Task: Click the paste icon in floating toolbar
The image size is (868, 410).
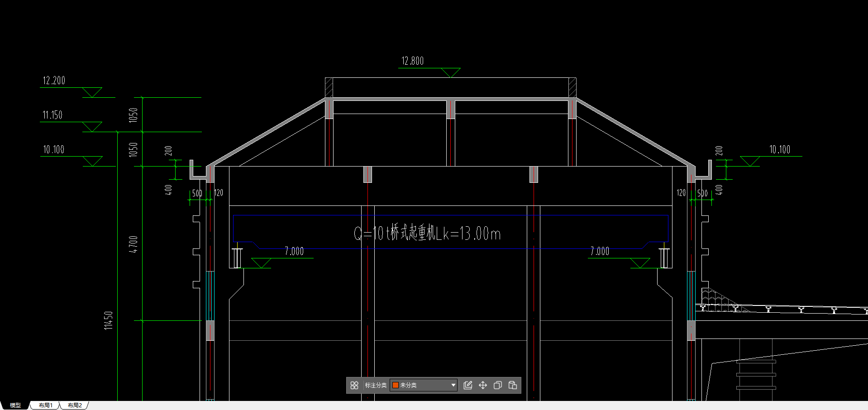Action: (x=513, y=385)
